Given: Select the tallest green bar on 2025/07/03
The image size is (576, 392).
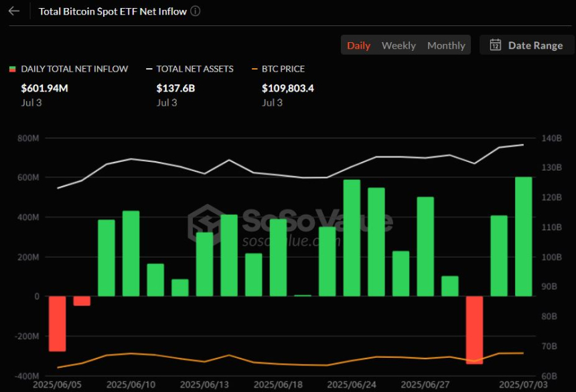Looking at the screenshot, I should (x=524, y=236).
